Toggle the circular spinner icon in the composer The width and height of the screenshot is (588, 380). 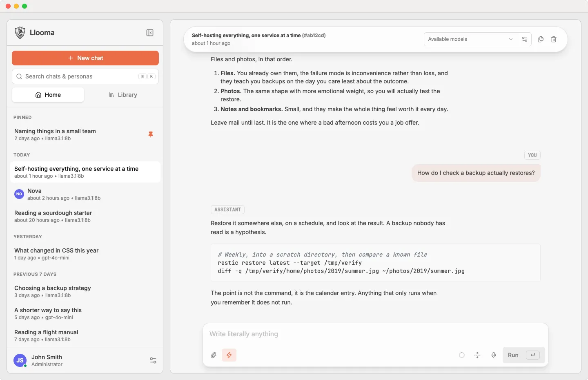tap(462, 355)
